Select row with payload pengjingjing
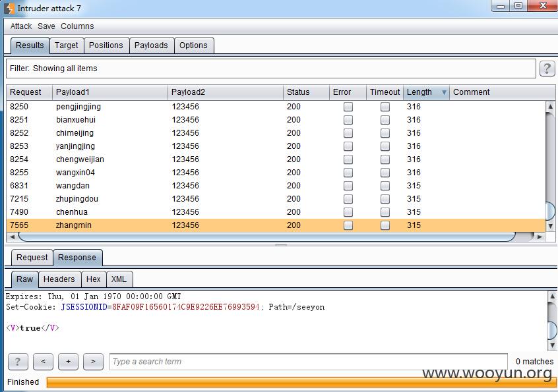The image size is (558, 392). [276, 107]
